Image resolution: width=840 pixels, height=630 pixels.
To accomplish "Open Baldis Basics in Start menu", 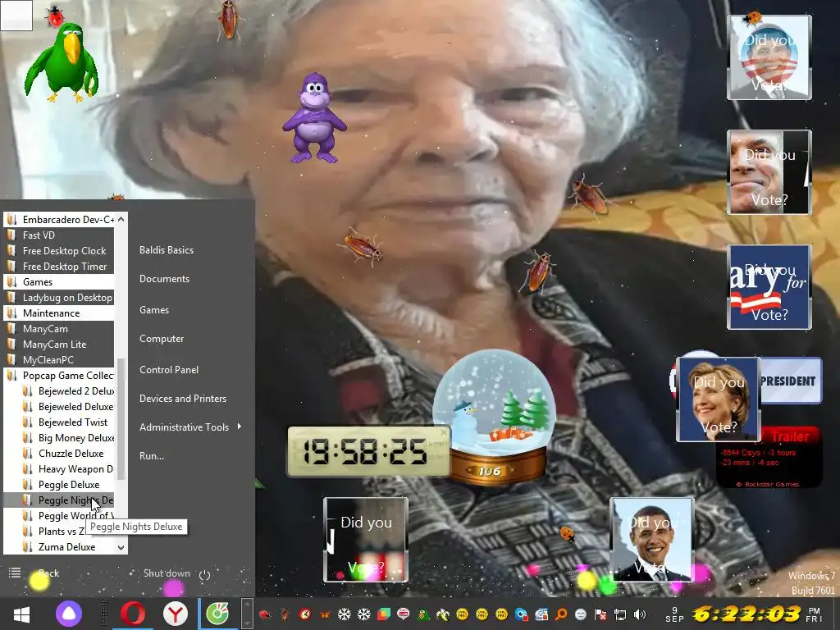I will coord(167,250).
